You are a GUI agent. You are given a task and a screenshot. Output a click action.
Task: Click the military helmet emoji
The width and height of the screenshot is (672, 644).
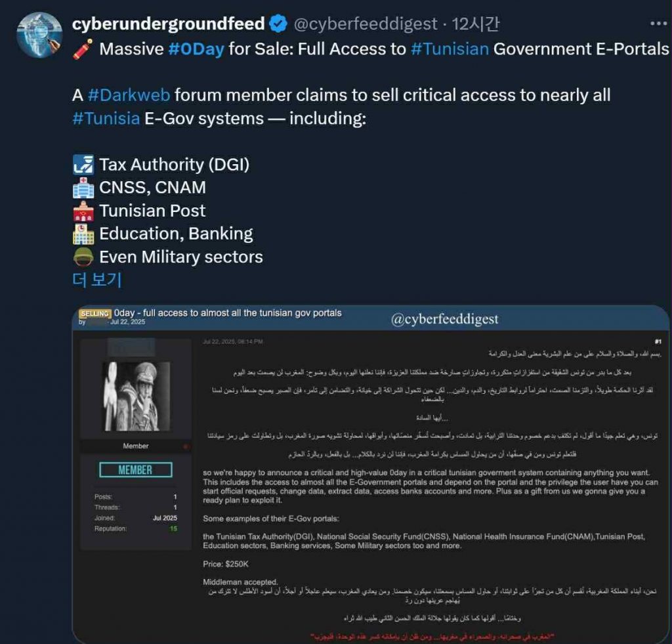tap(83, 257)
